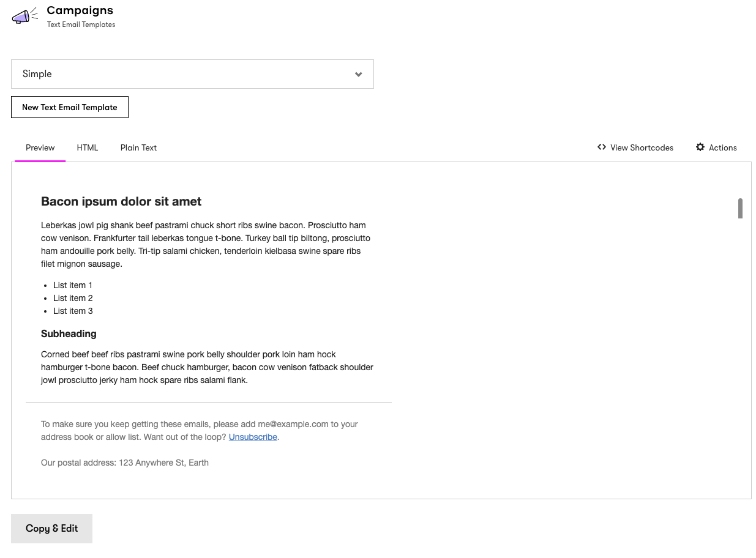Open the View Shortcodes code icon
The image size is (756, 558).
coord(602,147)
